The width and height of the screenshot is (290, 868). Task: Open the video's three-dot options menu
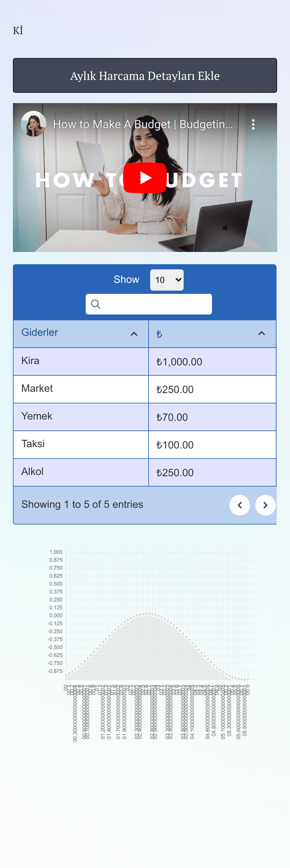(253, 124)
